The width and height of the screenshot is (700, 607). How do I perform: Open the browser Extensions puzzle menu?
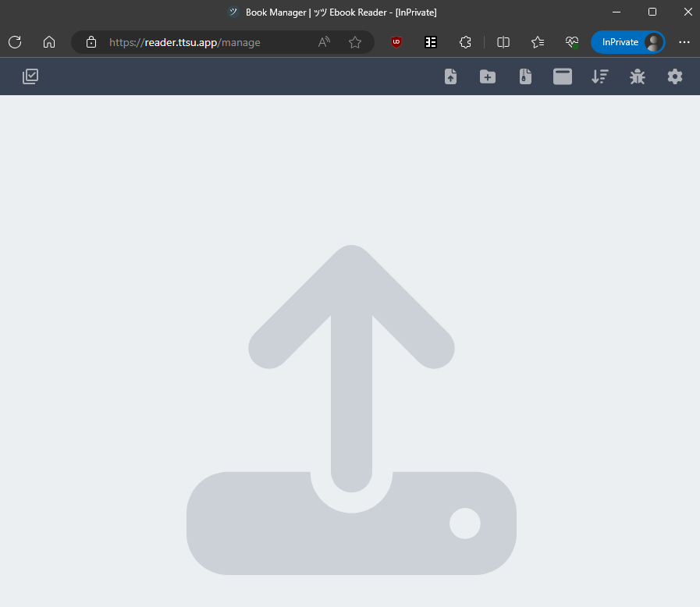(465, 42)
